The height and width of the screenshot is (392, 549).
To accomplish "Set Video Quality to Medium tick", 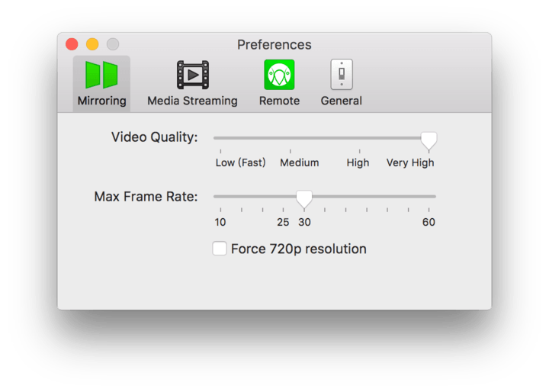I will [290, 151].
